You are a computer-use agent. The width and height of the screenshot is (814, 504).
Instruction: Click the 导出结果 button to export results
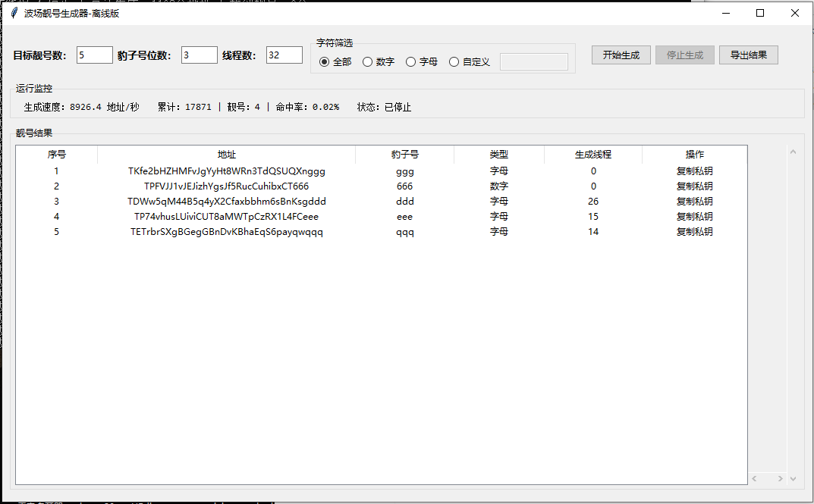coord(748,55)
